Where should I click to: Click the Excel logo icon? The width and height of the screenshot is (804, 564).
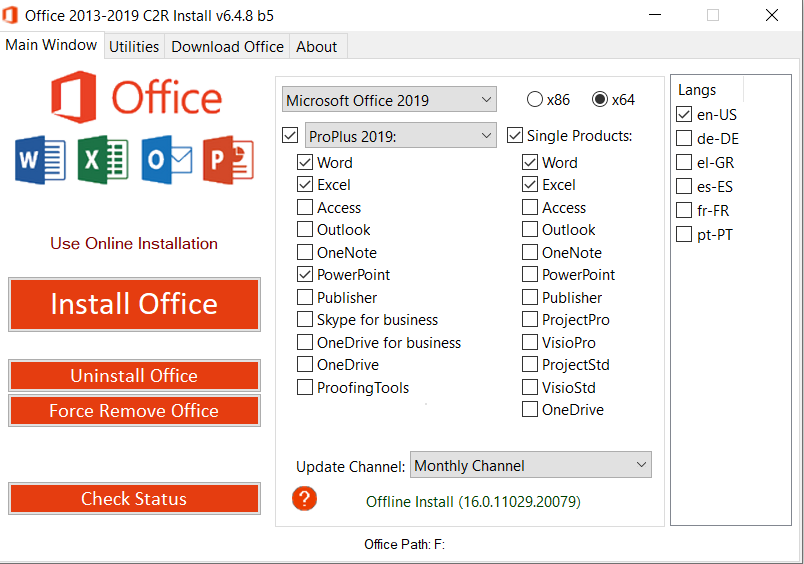(x=103, y=160)
